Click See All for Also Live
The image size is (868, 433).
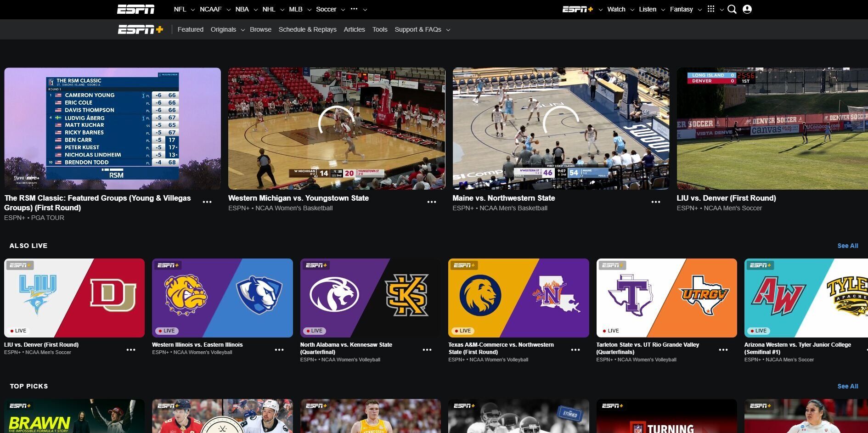[847, 246]
